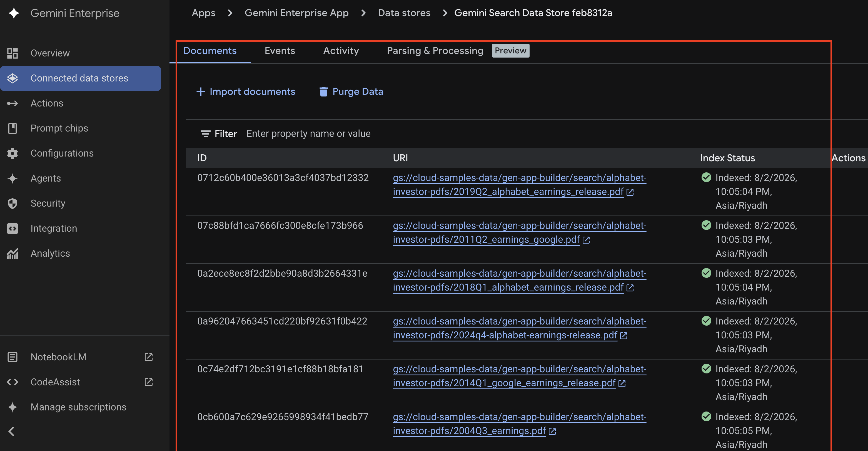This screenshot has width=868, height=451.
Task: Click the green indexed check for 2011Q2 row
Action: point(706,225)
